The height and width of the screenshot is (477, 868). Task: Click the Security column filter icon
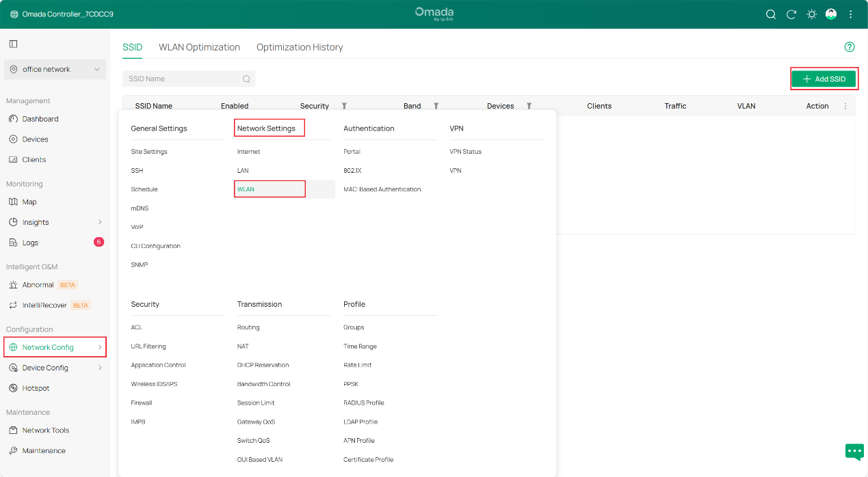coord(345,106)
